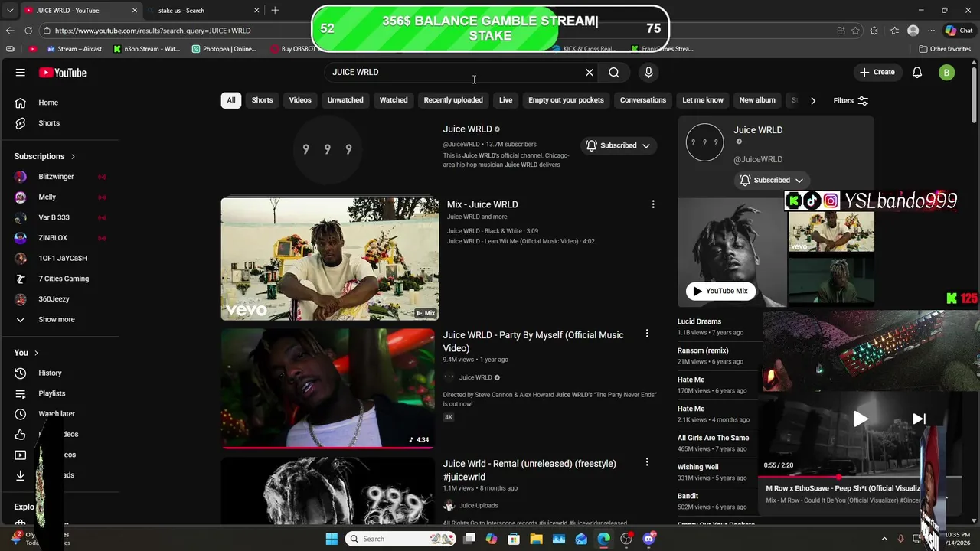Go back with the browser back arrow
This screenshot has width=980, height=551.
click(x=9, y=31)
